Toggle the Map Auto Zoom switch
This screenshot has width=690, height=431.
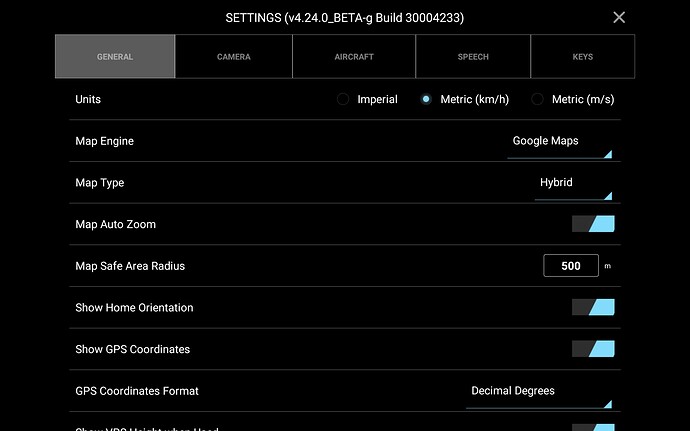[593, 224]
